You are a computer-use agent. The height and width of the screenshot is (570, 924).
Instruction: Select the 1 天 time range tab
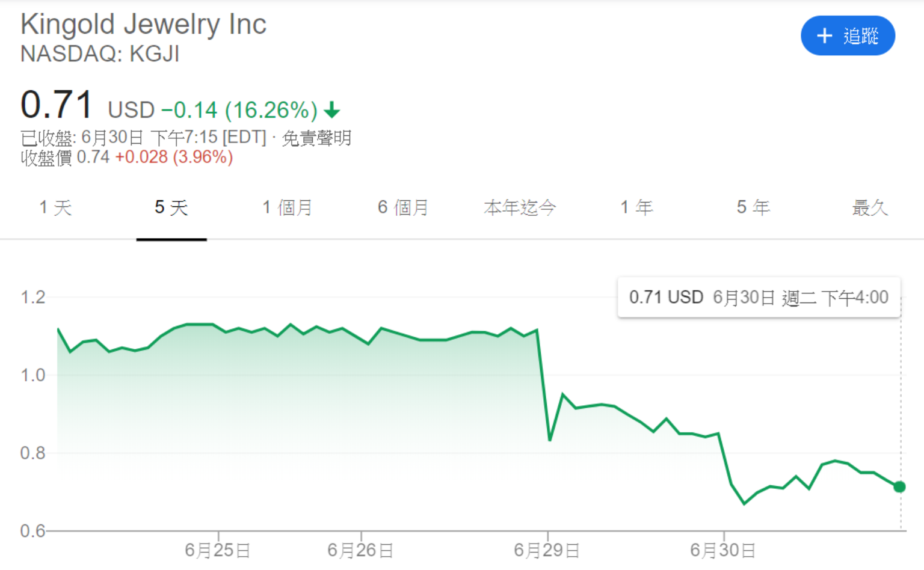pyautogui.click(x=55, y=208)
